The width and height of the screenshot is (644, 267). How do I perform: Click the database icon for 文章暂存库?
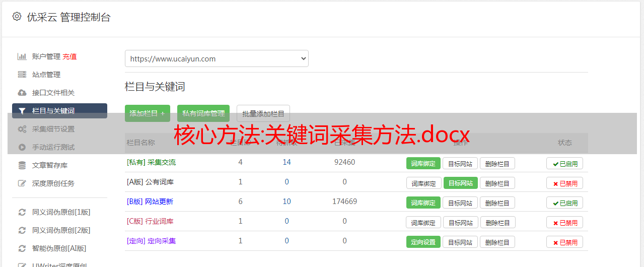click(x=22, y=165)
